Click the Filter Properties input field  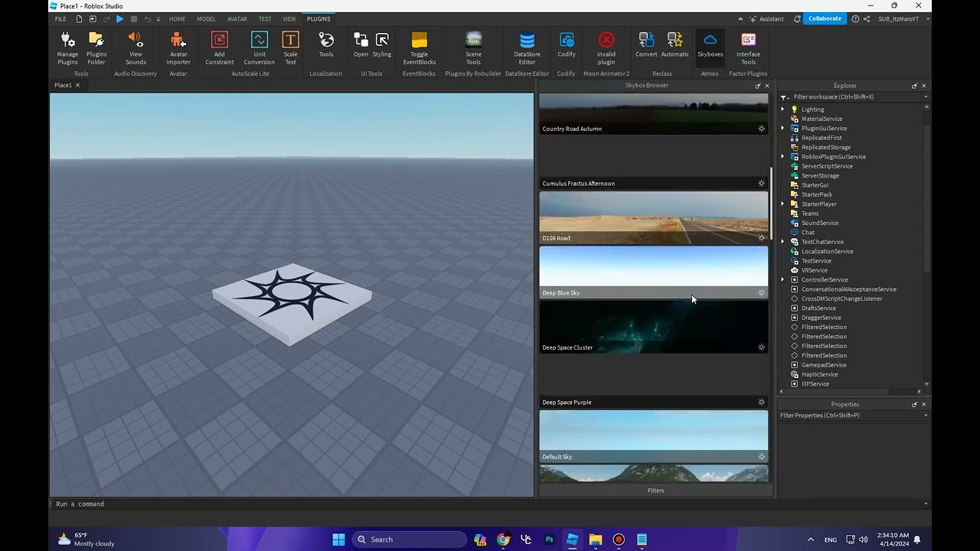point(850,416)
